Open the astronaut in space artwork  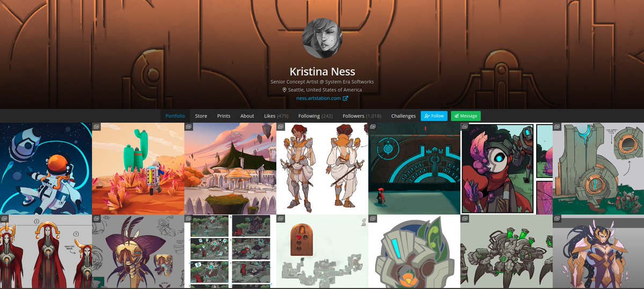point(46,169)
